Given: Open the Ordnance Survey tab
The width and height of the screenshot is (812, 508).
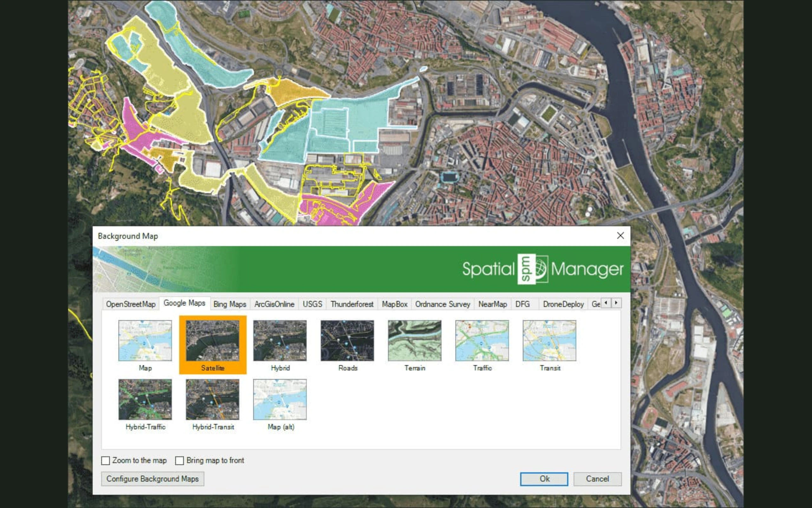Looking at the screenshot, I should [442, 304].
